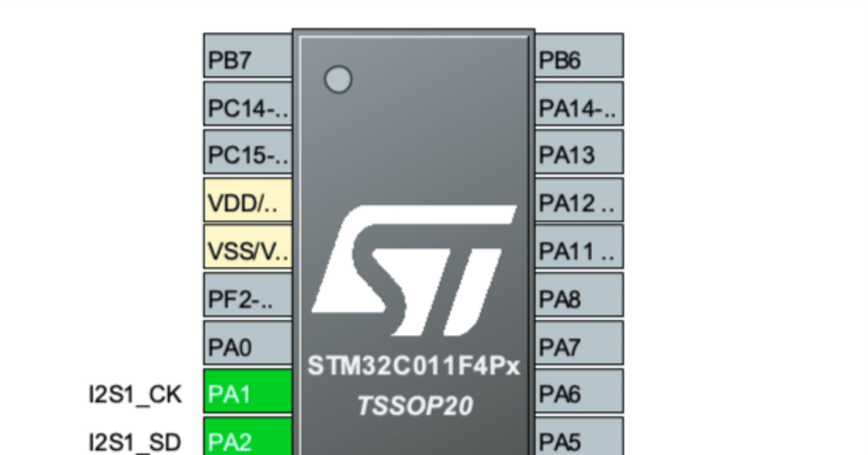The image size is (868, 455).
Task: Select the PA13 debug pin
Action: click(580, 153)
